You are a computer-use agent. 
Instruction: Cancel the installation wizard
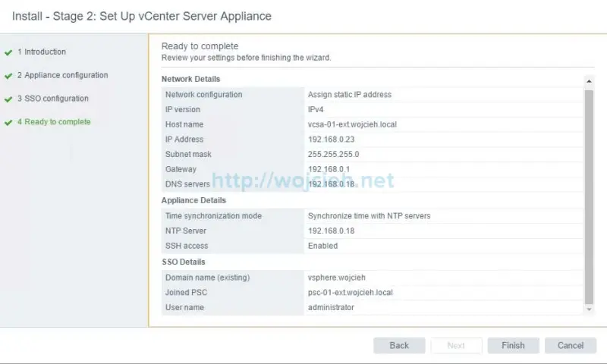coord(571,346)
